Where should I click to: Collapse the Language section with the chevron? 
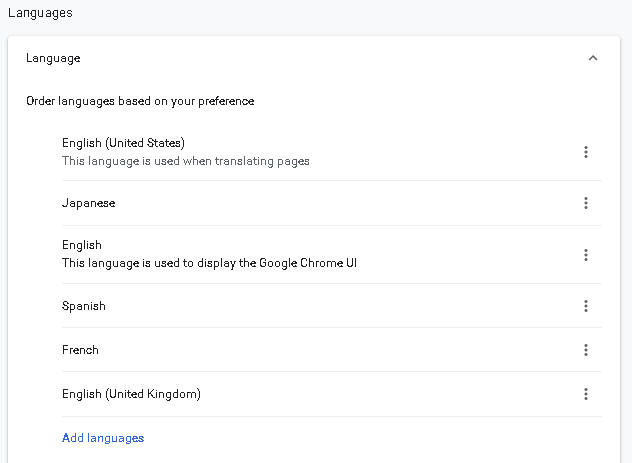click(593, 58)
